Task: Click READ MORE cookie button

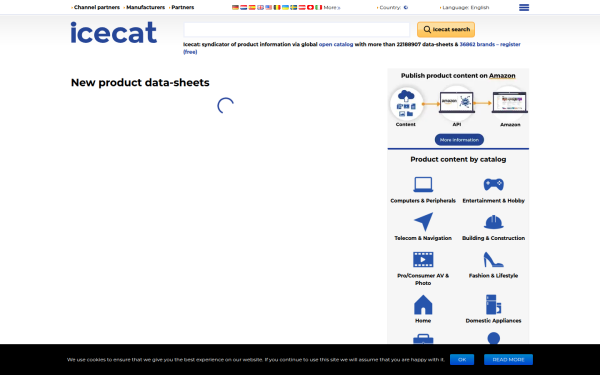Action: click(x=508, y=360)
